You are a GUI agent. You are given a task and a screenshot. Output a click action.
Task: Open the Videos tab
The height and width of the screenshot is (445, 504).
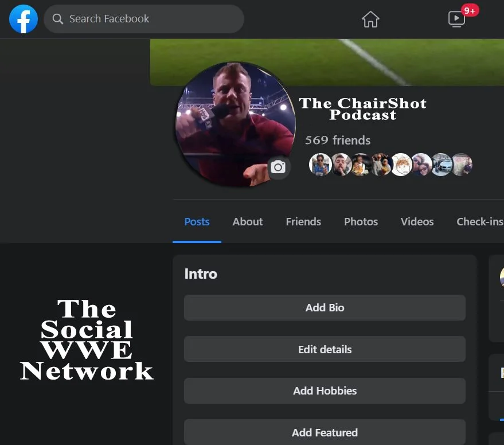(417, 221)
